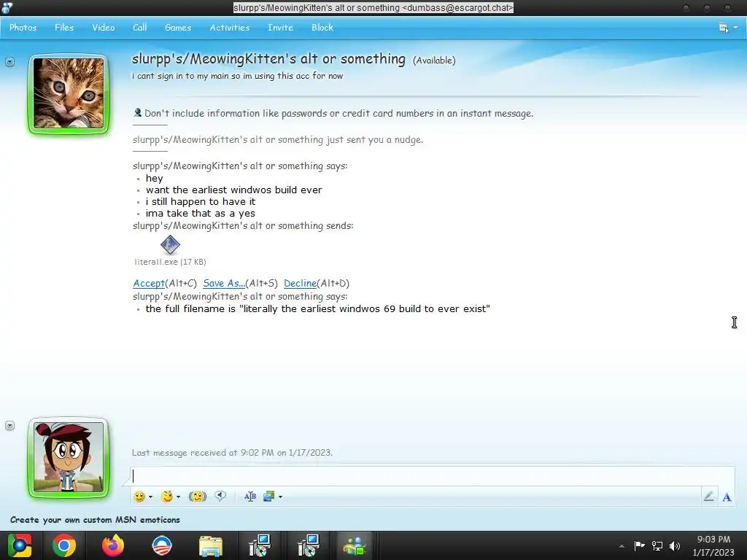This screenshot has width=747, height=560.
Task: Click the voice clip icon
Action: pos(220,496)
